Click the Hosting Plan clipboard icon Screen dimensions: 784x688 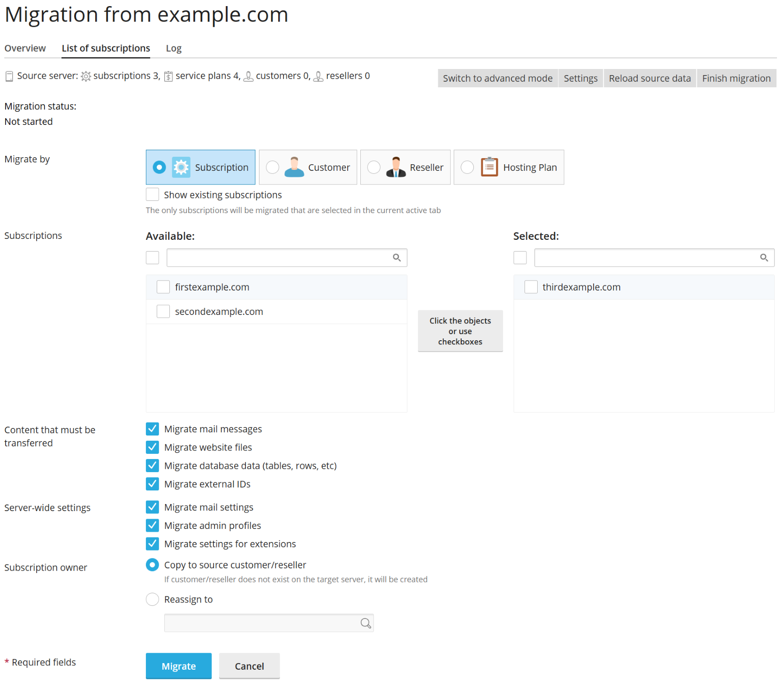point(489,168)
